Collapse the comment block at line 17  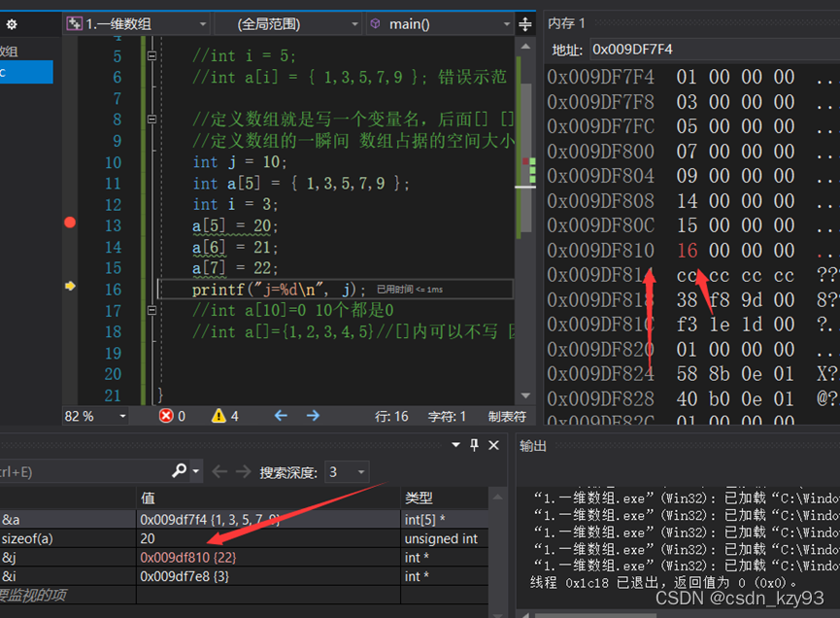point(151,310)
